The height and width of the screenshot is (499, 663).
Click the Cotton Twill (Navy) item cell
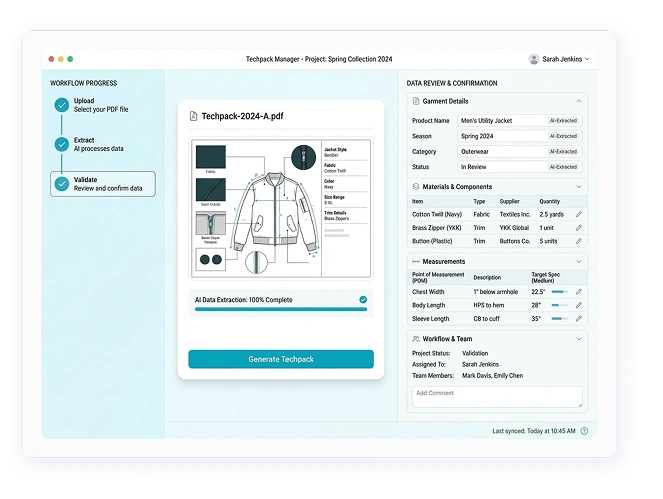click(x=437, y=214)
